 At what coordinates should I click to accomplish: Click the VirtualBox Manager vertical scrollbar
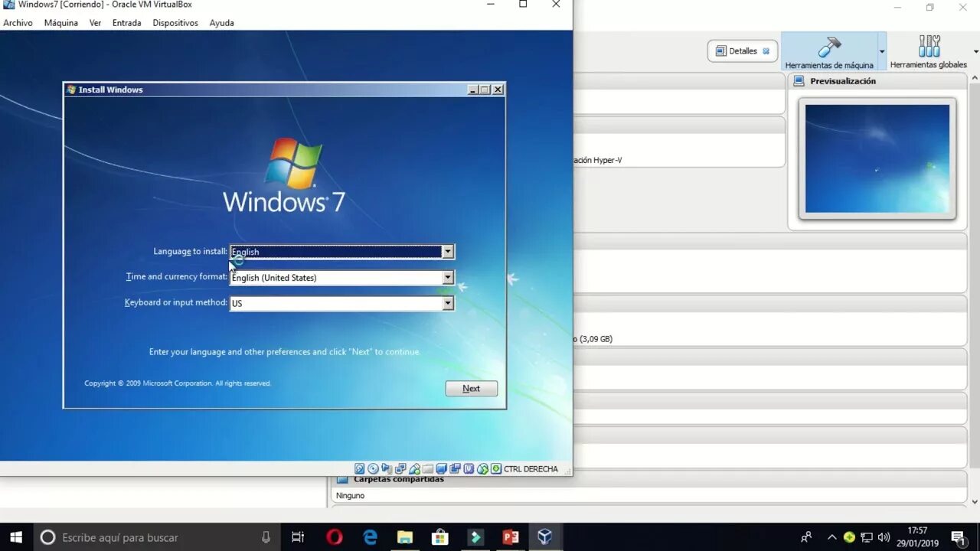[975, 289]
